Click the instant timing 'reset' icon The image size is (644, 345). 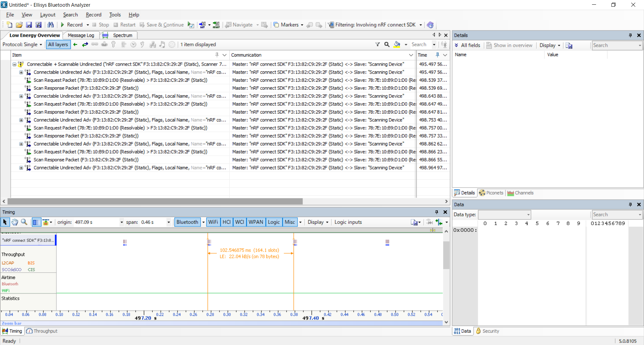pos(216,25)
